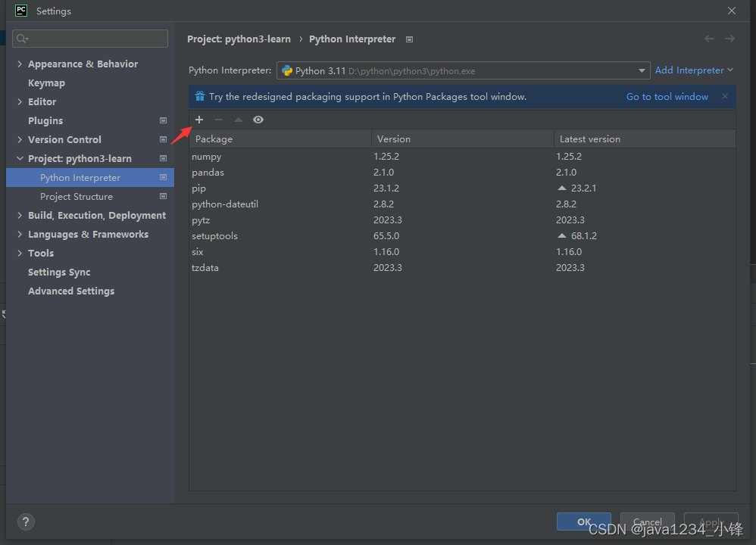Open the Python Interpreter dropdown arrow

(642, 71)
